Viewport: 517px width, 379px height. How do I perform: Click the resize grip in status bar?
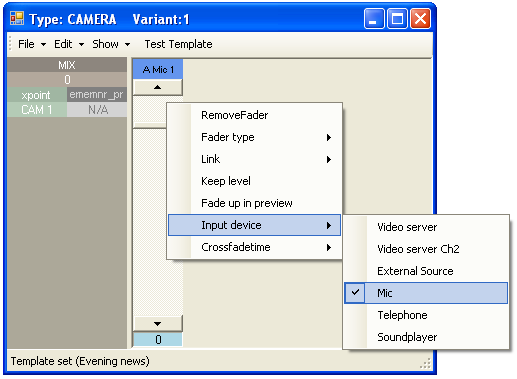pyautogui.click(x=425, y=363)
